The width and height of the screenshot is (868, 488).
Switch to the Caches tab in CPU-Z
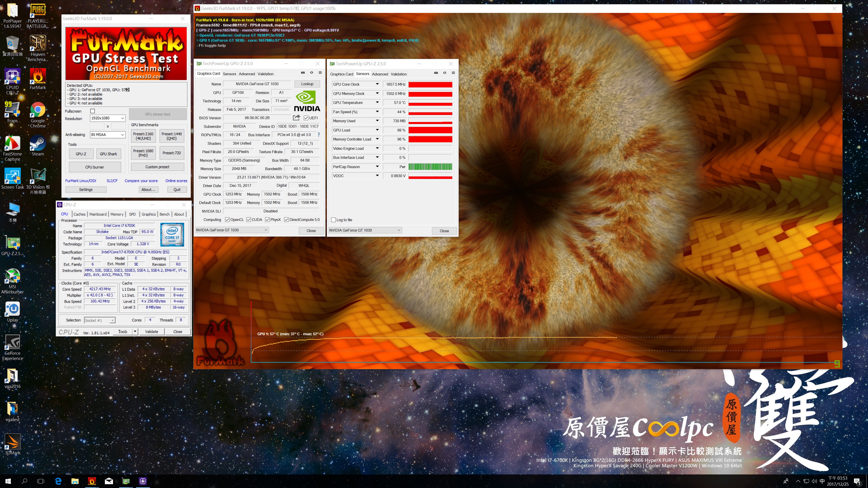coord(80,214)
